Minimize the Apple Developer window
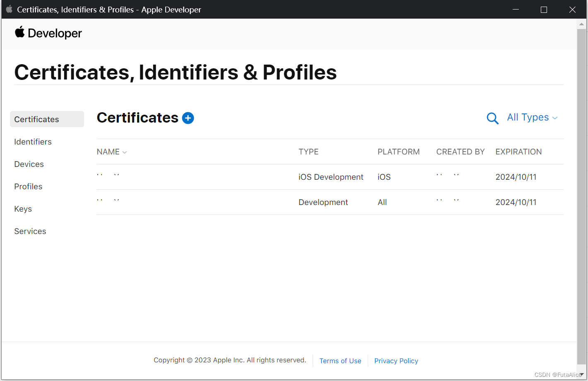Screen dimensions: 588x381 coord(516,9)
